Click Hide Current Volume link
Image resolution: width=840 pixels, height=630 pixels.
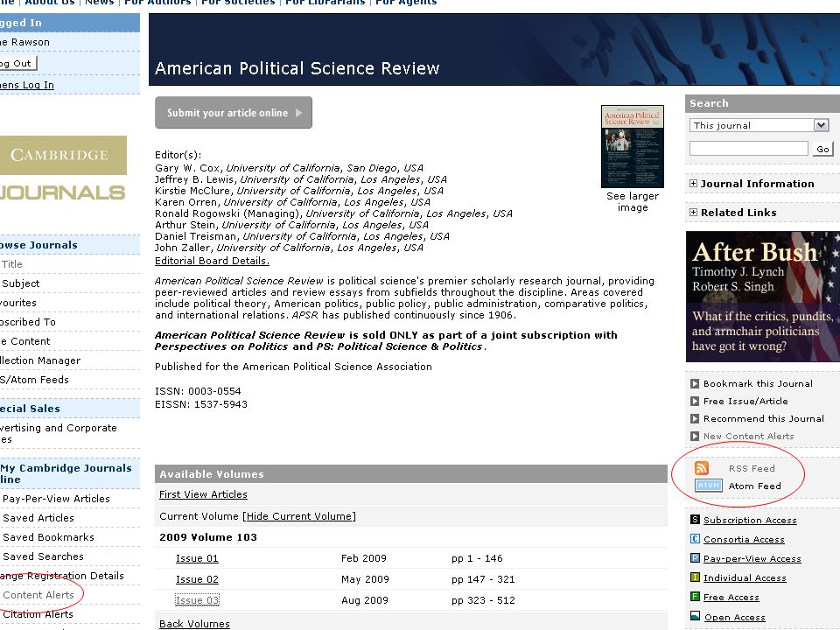click(299, 516)
